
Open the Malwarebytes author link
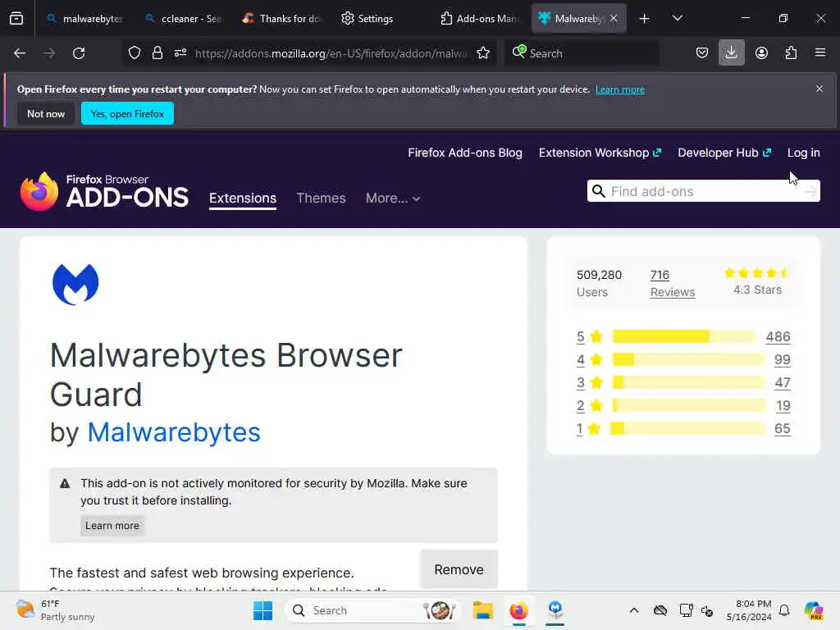tap(174, 431)
